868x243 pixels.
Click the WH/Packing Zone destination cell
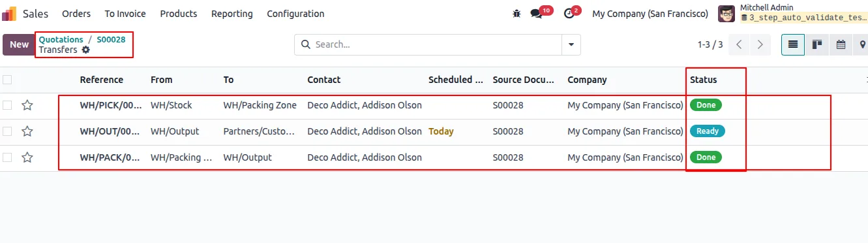pos(260,105)
